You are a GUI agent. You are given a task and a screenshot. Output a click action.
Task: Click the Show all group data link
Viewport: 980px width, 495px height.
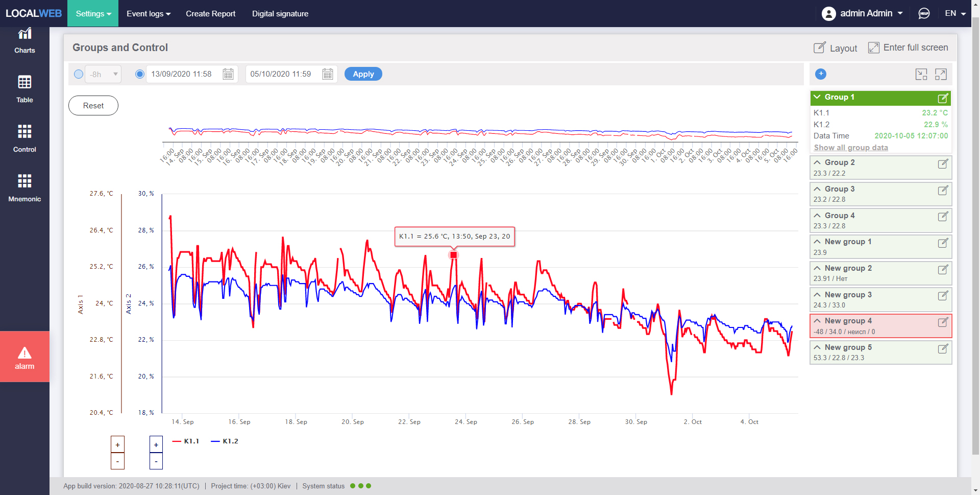(x=851, y=148)
